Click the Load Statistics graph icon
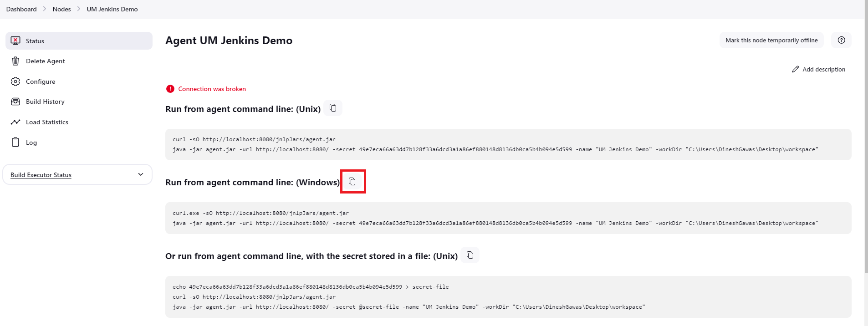Image resolution: width=868 pixels, height=326 pixels. tap(15, 122)
